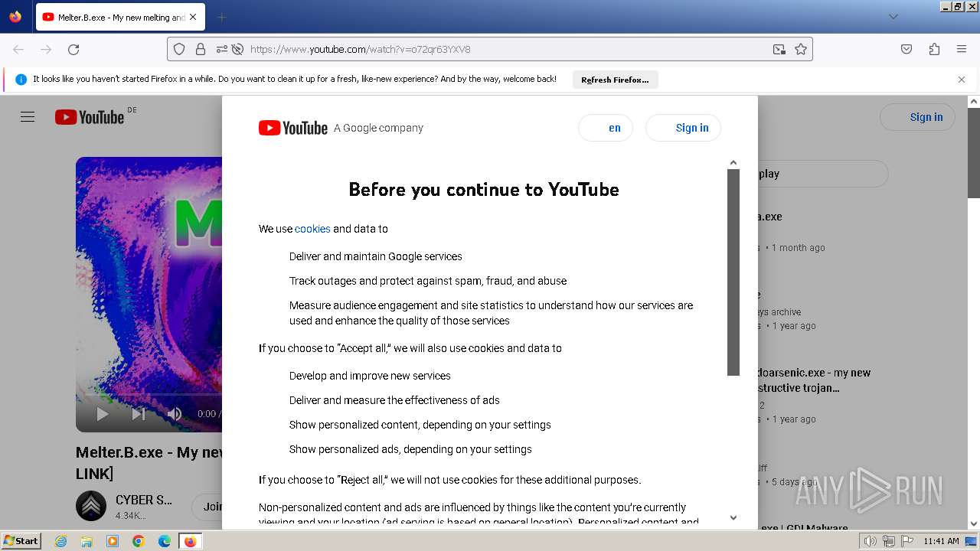Launch Internet Explorer from the taskbar
Image resolution: width=980 pixels, height=551 pixels.
(60, 541)
